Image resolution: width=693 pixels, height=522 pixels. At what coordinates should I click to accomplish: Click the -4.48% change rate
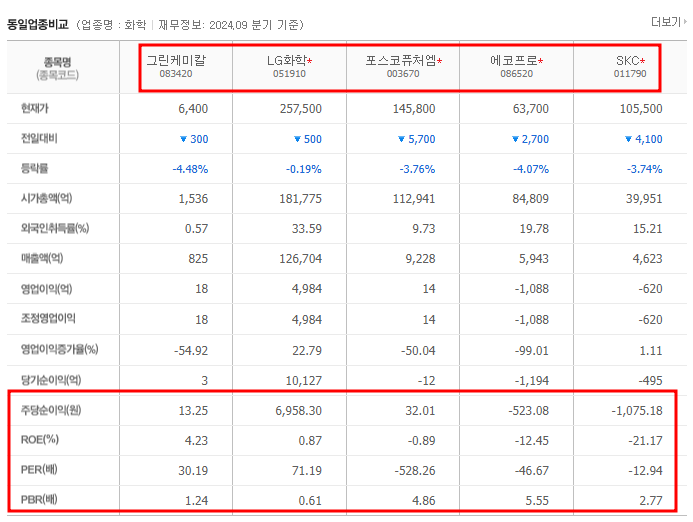tap(190, 169)
